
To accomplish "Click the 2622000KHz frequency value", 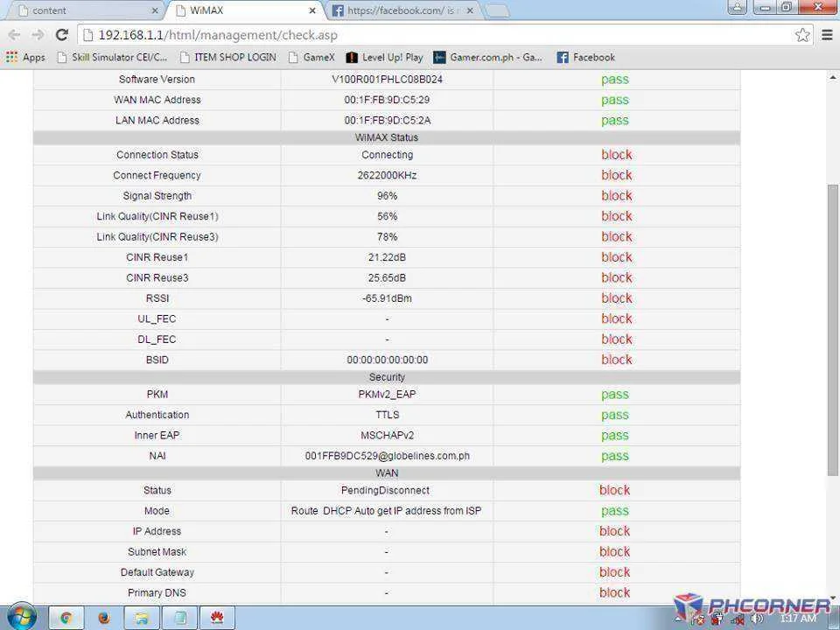I will (x=387, y=175).
